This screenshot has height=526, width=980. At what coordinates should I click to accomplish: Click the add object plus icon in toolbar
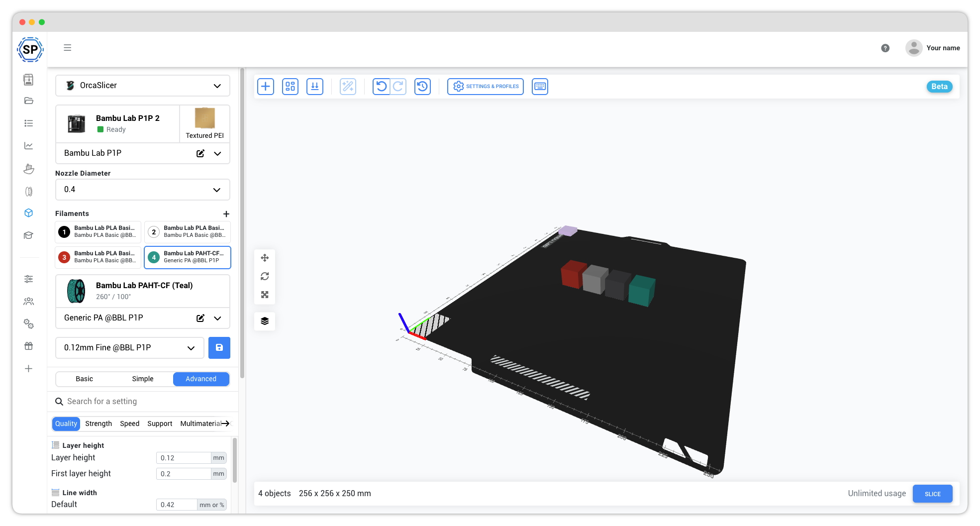point(266,87)
